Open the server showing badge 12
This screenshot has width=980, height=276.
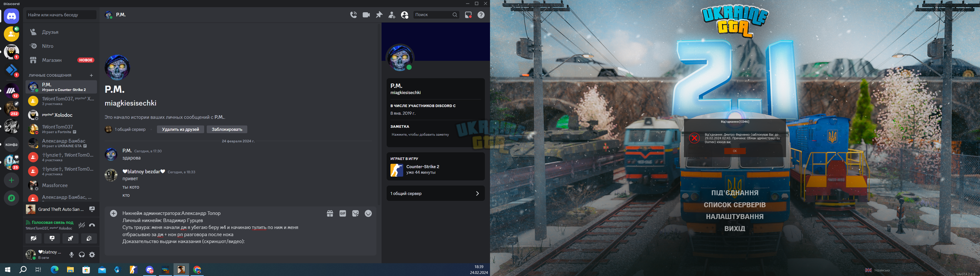11,90
